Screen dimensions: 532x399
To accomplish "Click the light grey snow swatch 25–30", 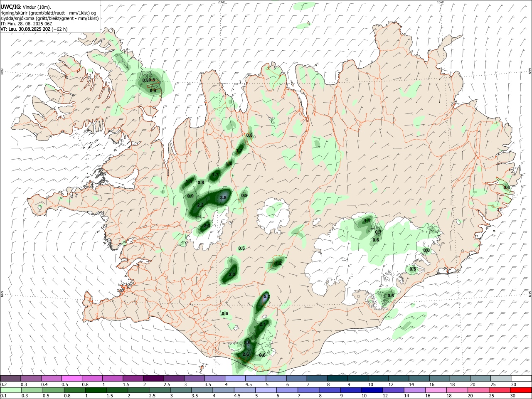I will point(501,378).
